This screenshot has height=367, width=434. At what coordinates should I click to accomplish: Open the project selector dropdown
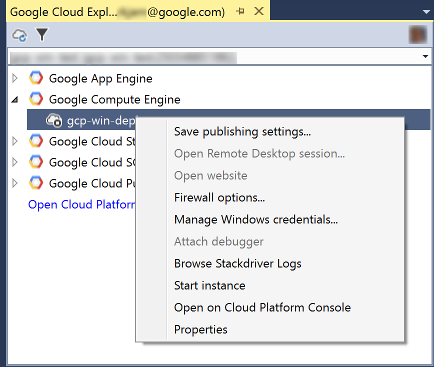click(x=425, y=56)
